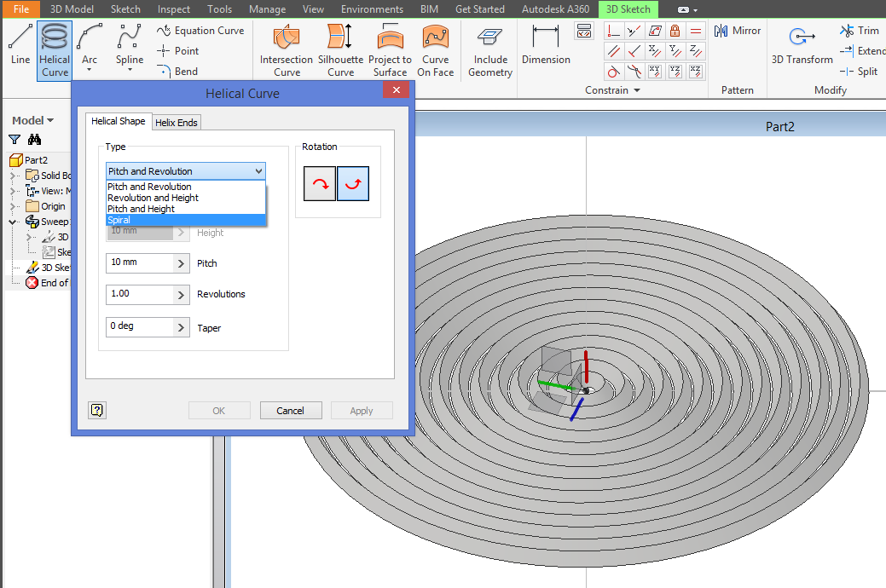Screen dimensions: 886x588
Task: Use the Mirror tool in Pattern panel
Action: click(x=737, y=30)
